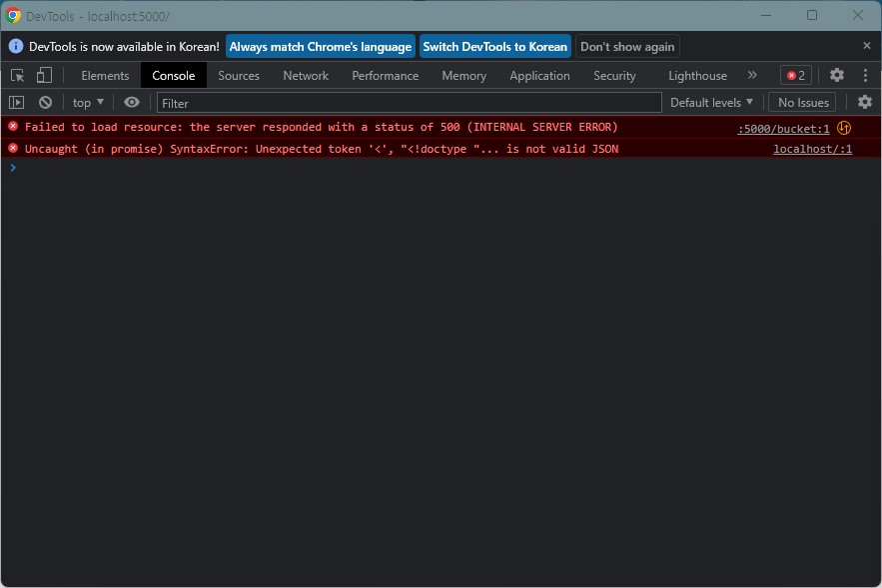The width and height of the screenshot is (882, 588).
Task: Click the error icon on the Failed to load row
Action: pyautogui.click(x=13, y=127)
